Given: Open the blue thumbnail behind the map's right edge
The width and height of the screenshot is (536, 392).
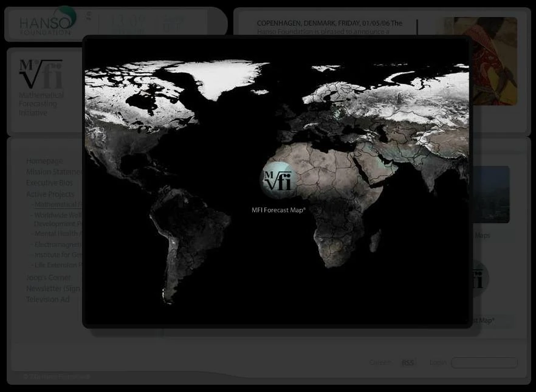Looking at the screenshot, I should click(x=491, y=194).
